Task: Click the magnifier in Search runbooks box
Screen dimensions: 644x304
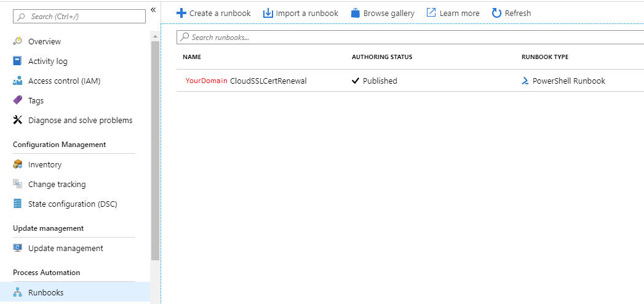Action: point(185,37)
